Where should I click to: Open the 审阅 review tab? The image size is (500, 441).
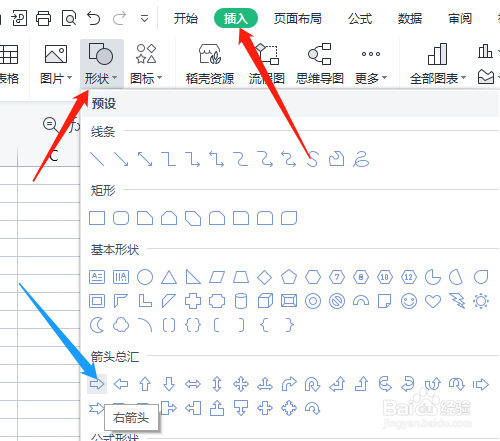point(460,18)
